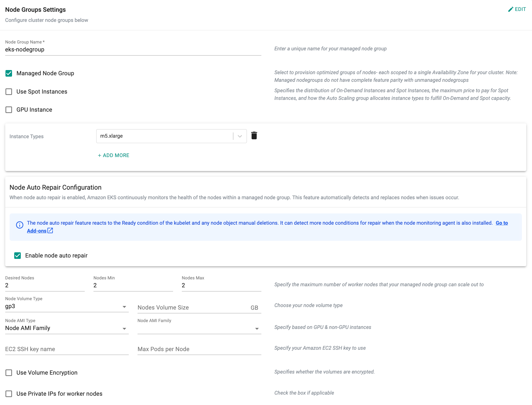The height and width of the screenshot is (405, 532).
Task: Toggle the Managed Node Group checkbox
Action: click(9, 73)
